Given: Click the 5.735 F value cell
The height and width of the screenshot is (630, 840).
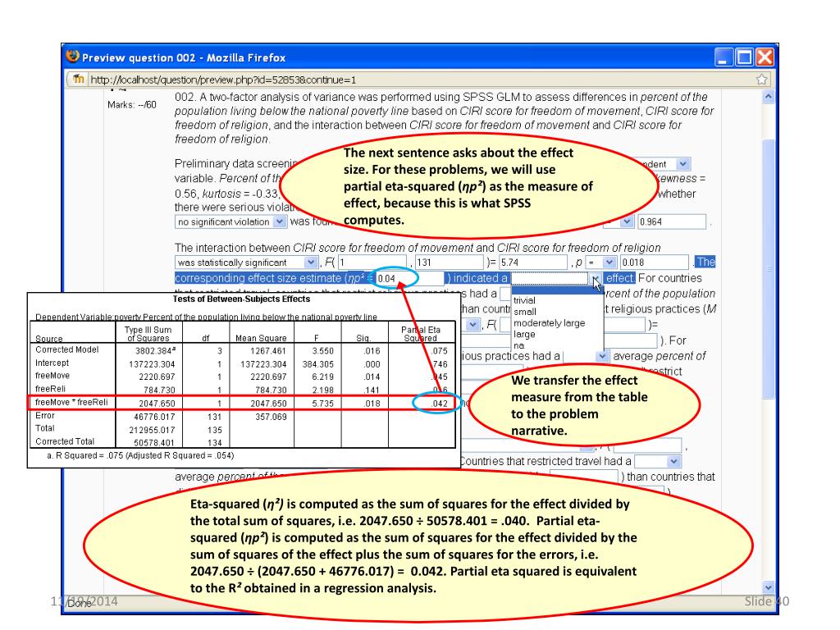Looking at the screenshot, I should point(322,404).
